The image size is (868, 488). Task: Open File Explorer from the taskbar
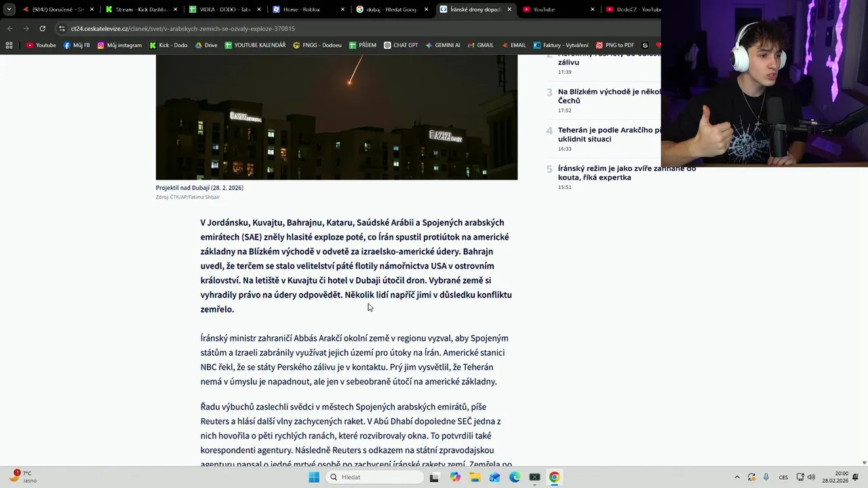coord(475,477)
